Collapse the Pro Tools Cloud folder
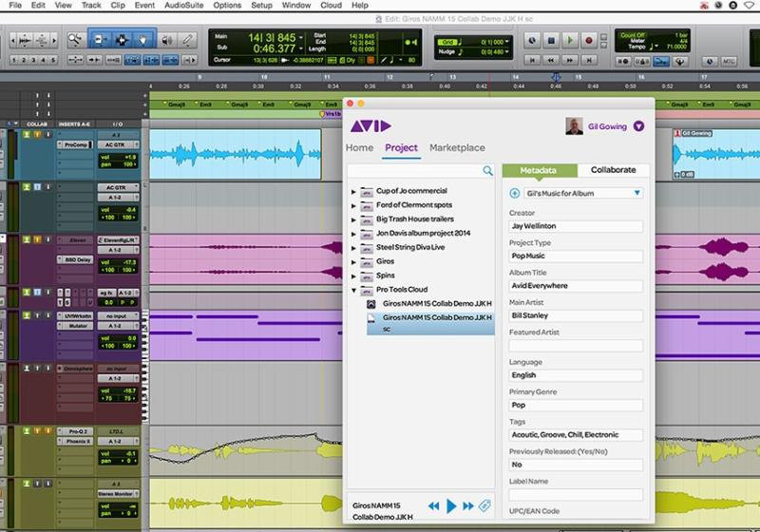This screenshot has height=532, width=760. pyautogui.click(x=354, y=290)
